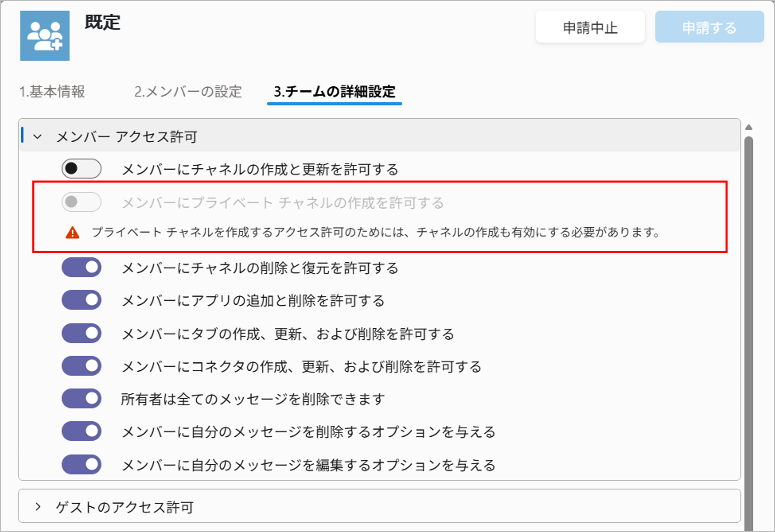Click the team avatar icon
The height and width of the screenshot is (532, 775).
[x=45, y=36]
